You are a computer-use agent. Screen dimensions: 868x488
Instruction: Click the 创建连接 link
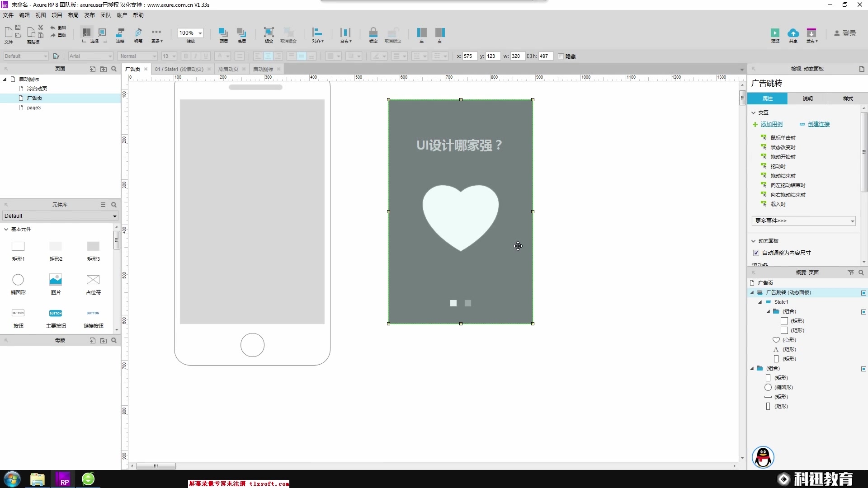coord(818,124)
